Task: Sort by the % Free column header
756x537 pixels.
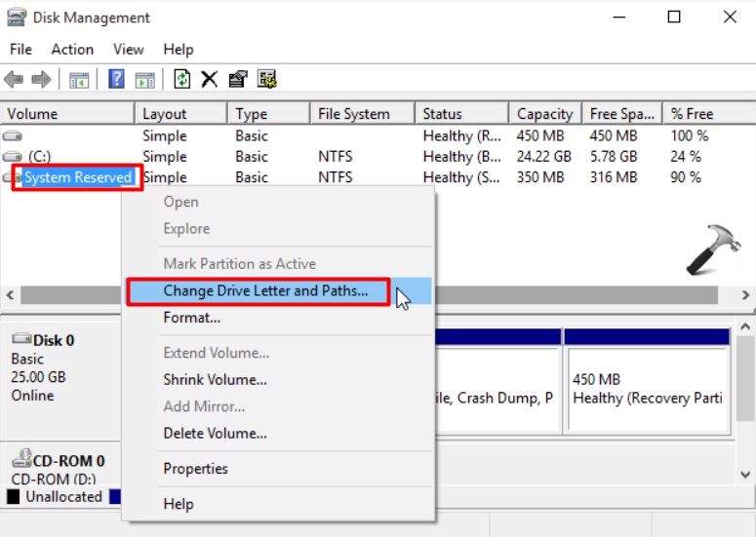Action: 709,114
